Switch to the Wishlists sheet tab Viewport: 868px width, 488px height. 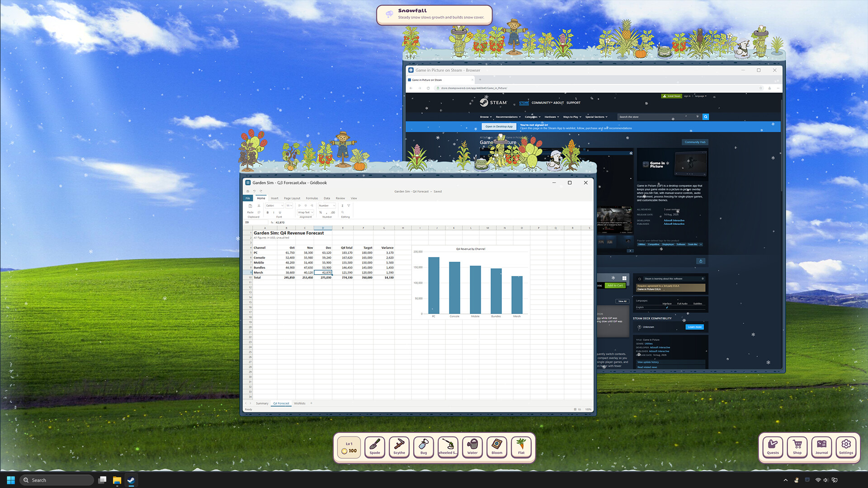click(x=300, y=404)
